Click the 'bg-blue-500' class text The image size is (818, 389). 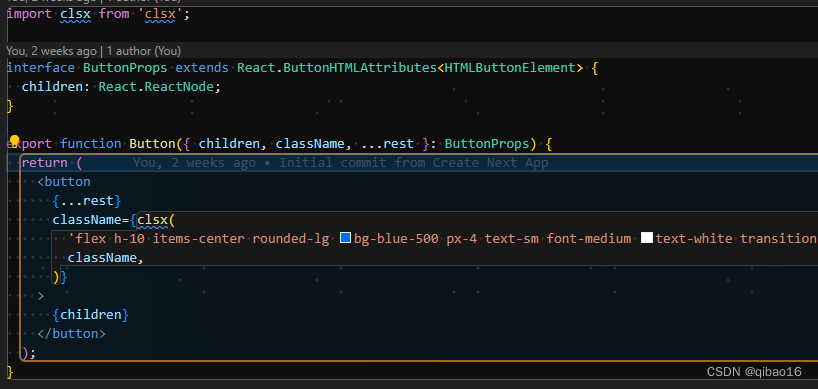[x=396, y=239]
